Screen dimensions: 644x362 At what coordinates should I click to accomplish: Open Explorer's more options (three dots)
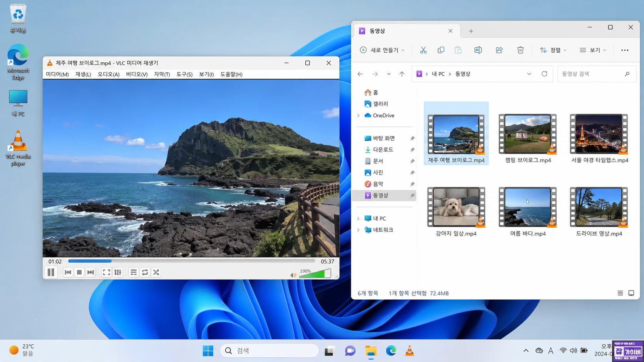[x=625, y=50]
